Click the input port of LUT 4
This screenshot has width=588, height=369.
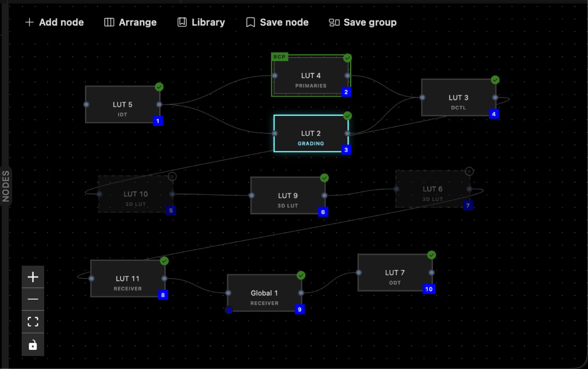tap(275, 76)
